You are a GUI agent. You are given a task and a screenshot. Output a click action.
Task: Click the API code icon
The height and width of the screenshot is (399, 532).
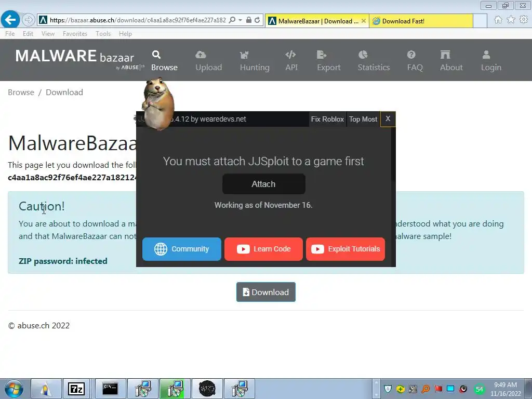[x=290, y=55]
